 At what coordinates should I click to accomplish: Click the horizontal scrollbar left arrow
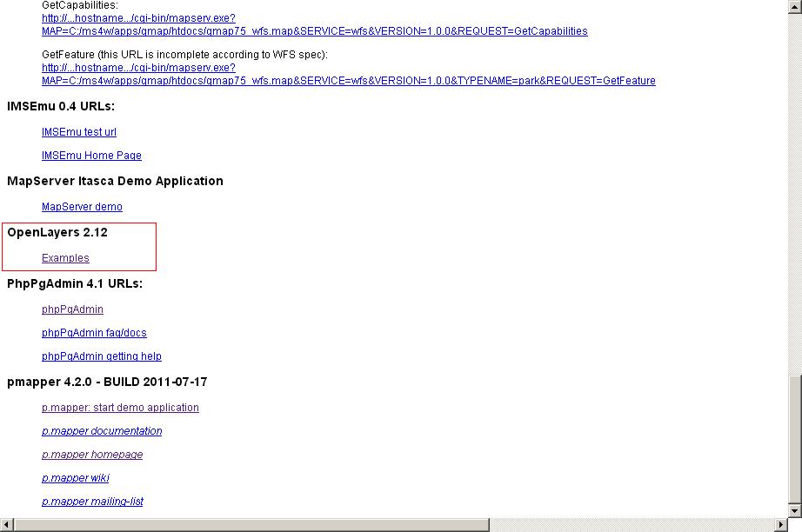[7, 525]
